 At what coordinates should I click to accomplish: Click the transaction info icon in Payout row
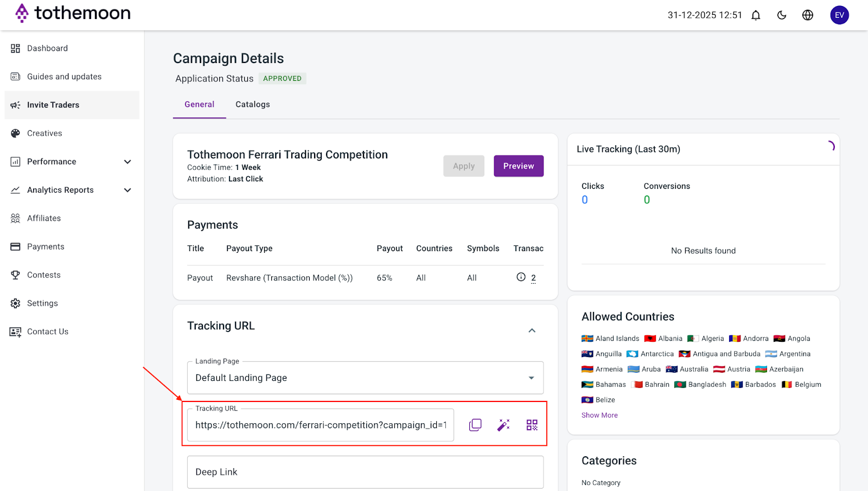tap(521, 277)
